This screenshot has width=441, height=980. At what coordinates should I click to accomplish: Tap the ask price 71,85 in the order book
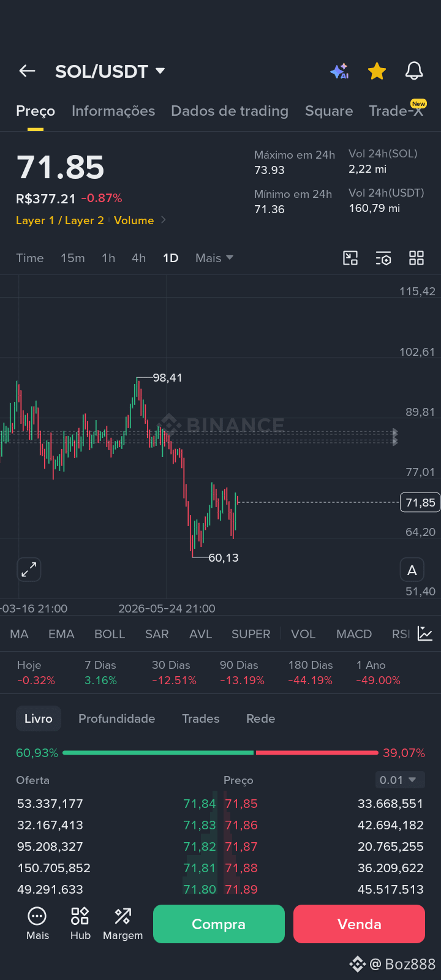241,804
